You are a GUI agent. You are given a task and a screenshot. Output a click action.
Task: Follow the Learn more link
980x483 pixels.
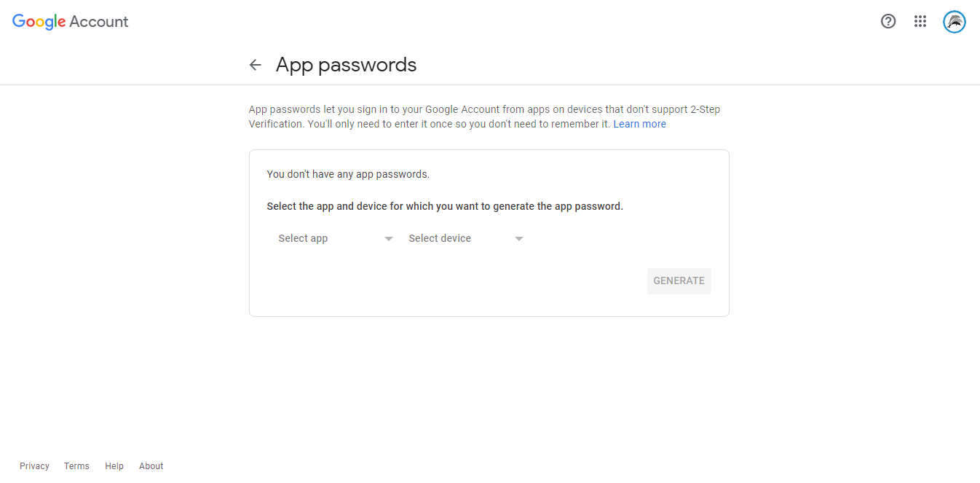click(x=639, y=124)
